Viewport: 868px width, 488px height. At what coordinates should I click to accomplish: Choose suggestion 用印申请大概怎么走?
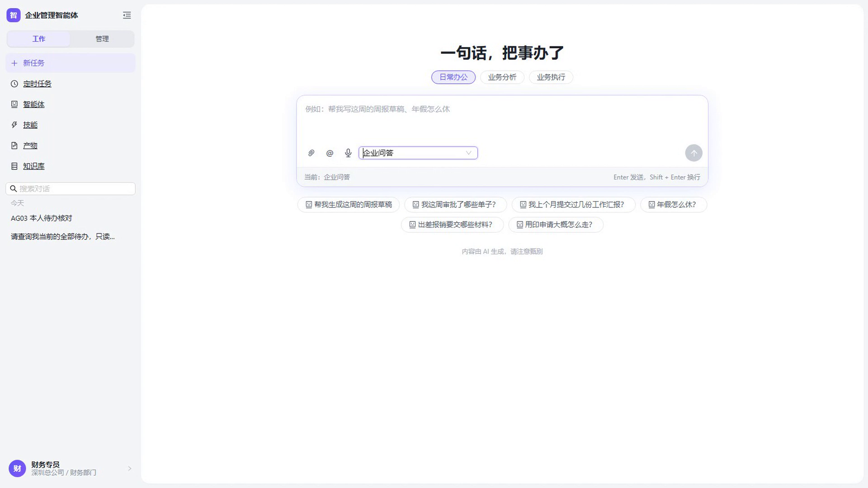[x=556, y=225]
